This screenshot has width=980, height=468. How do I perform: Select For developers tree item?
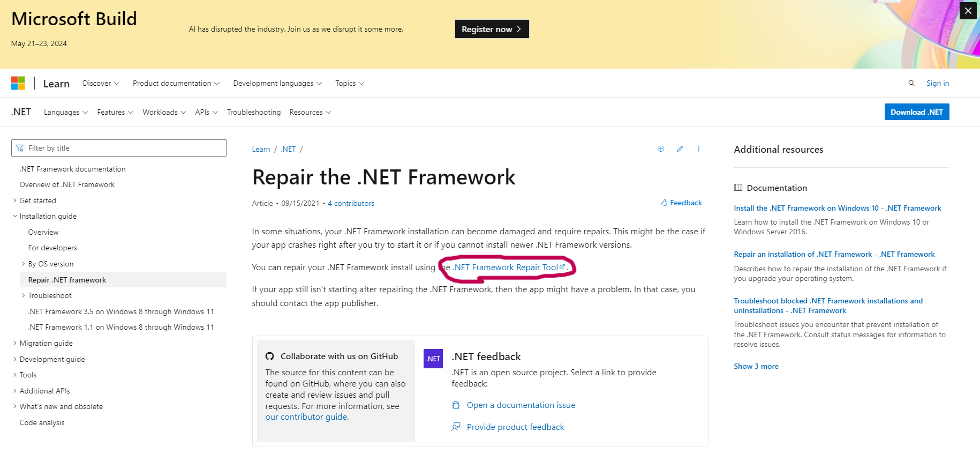coord(52,248)
